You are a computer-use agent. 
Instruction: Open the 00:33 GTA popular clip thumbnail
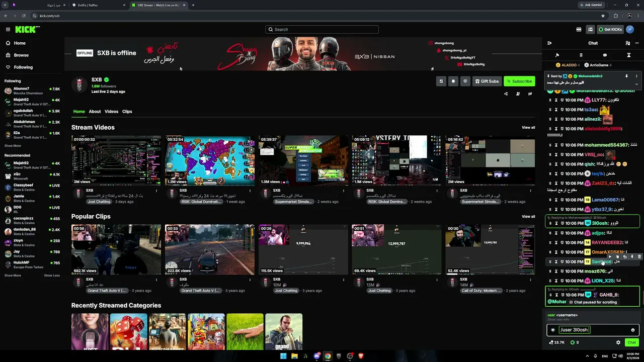click(x=210, y=249)
